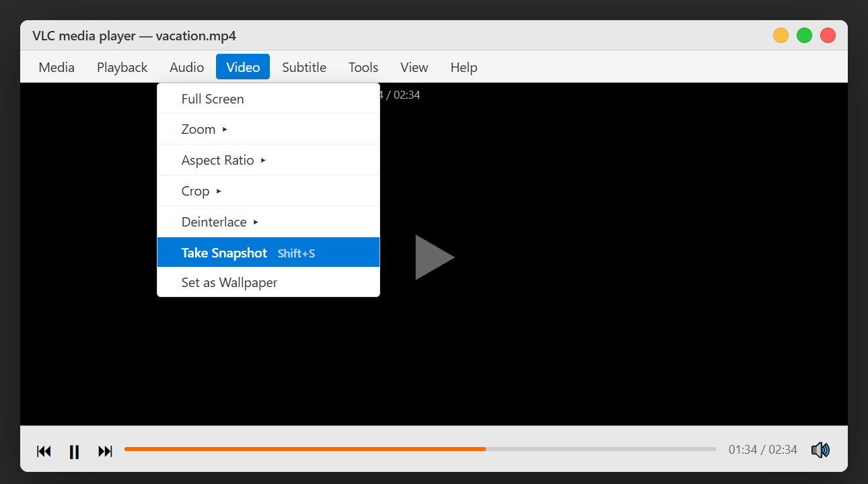The width and height of the screenshot is (868, 484).
Task: Expand the Deinterlace submenu
Action: point(268,222)
